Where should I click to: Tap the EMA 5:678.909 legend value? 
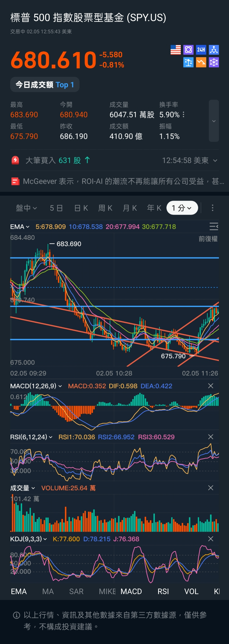click(x=51, y=227)
